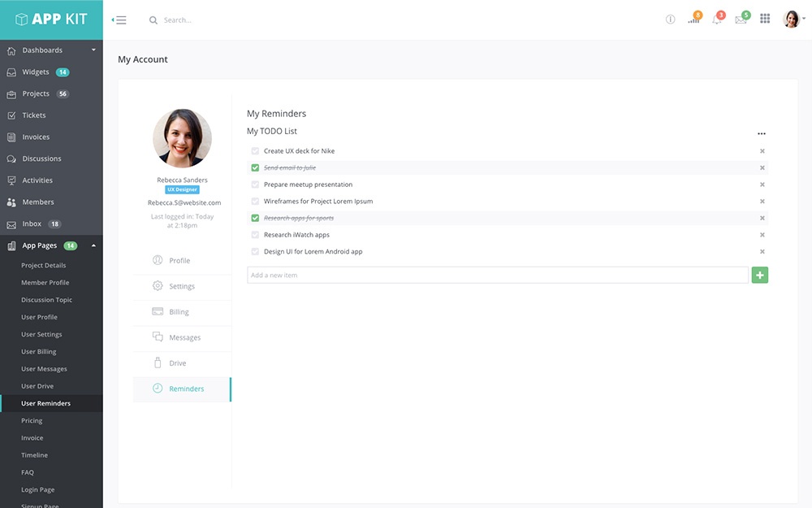Open the mail envelope icon in header
Viewport: 812px width, 508px height.
tap(741, 20)
